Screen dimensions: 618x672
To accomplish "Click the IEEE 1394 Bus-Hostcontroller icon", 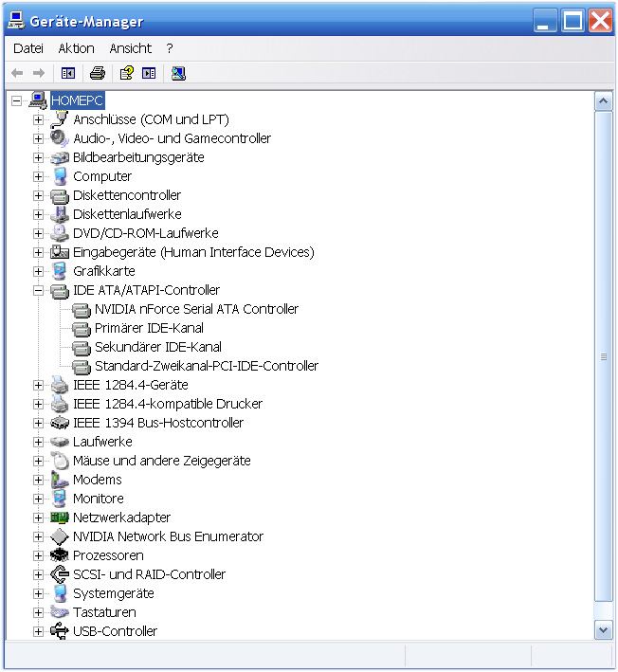I will [x=59, y=423].
